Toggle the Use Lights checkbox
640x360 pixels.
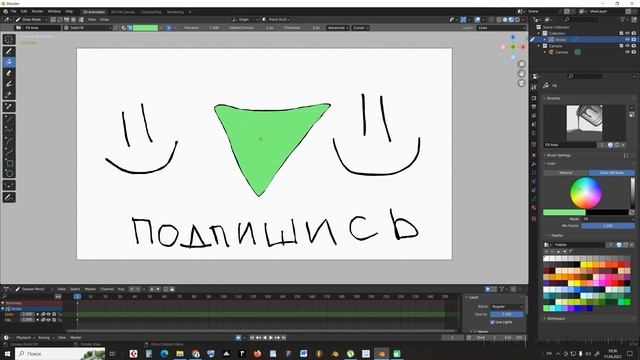click(492, 322)
